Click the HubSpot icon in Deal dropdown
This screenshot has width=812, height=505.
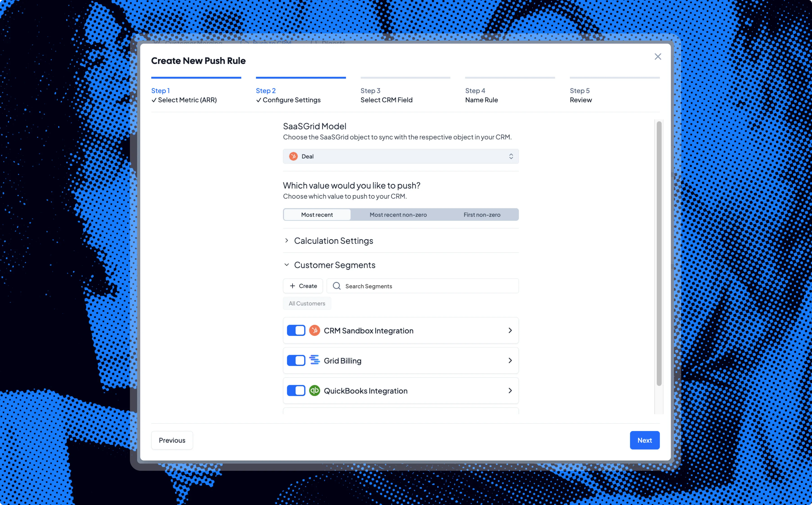(x=293, y=156)
